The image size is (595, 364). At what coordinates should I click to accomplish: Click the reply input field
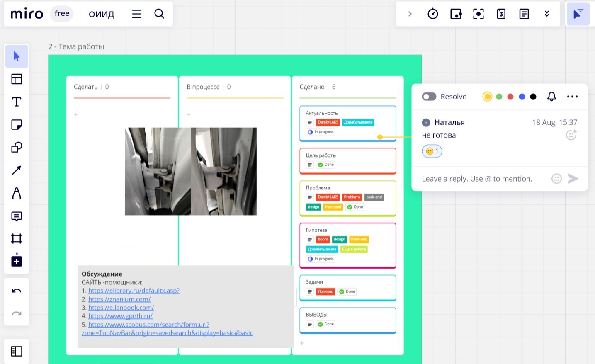coord(477,179)
